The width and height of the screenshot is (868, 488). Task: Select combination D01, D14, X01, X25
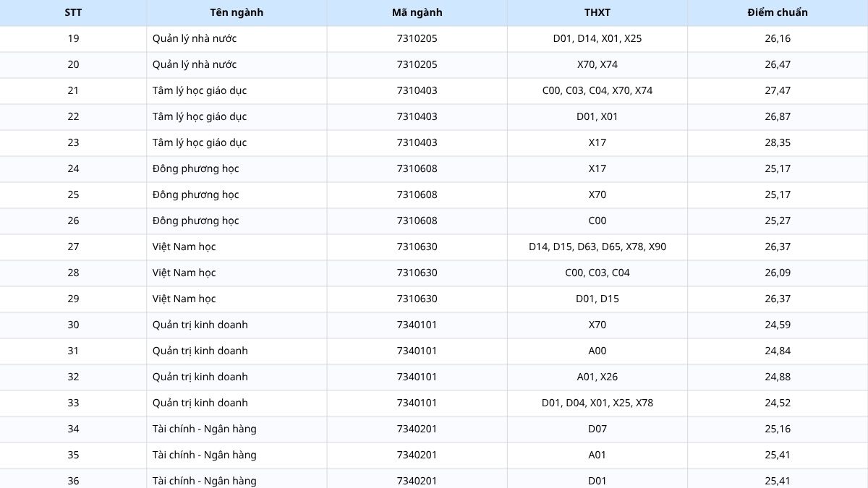coord(597,38)
